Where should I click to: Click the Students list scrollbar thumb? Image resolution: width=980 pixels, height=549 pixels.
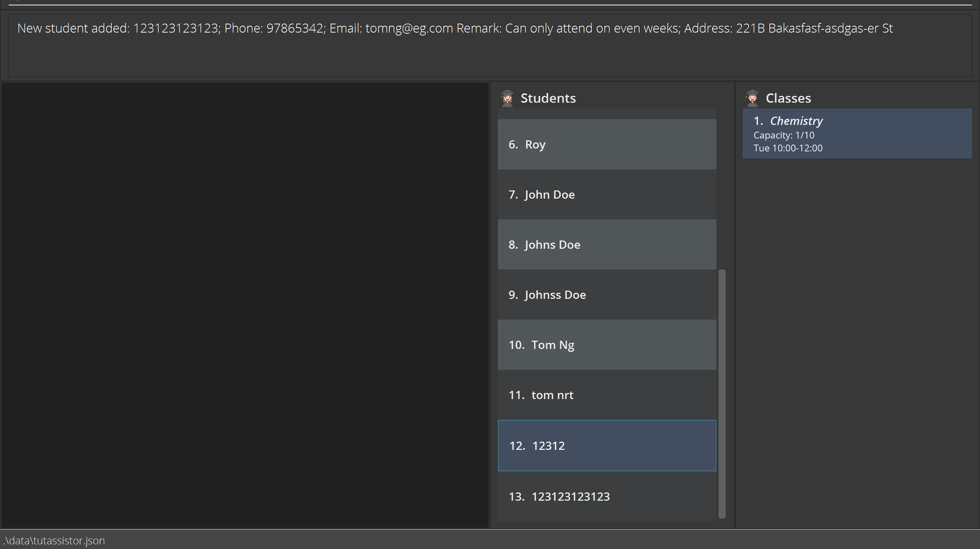pos(722,394)
